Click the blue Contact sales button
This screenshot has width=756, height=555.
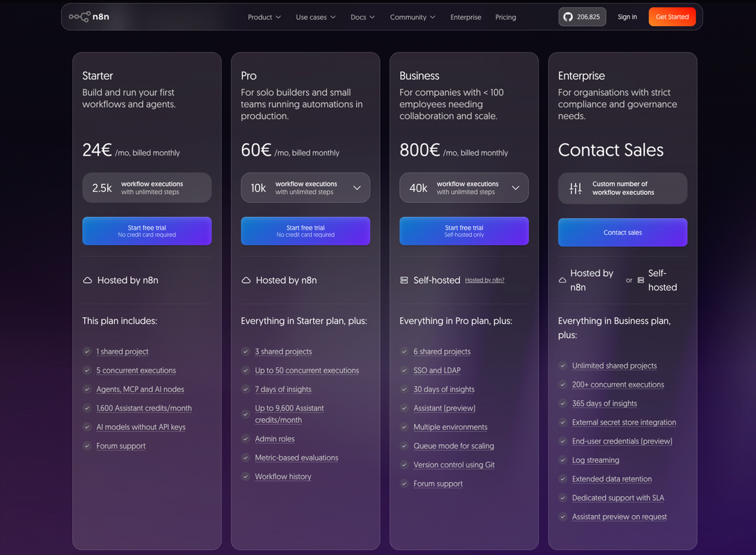623,233
